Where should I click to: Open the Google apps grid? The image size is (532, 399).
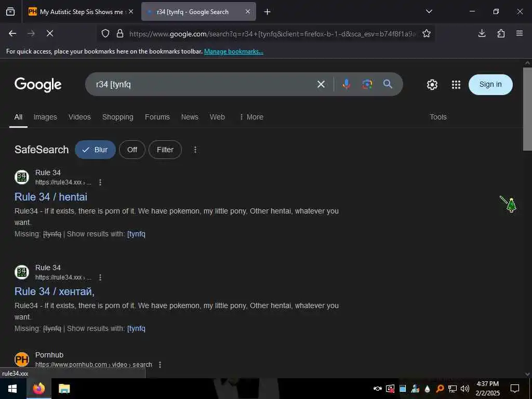click(x=456, y=85)
